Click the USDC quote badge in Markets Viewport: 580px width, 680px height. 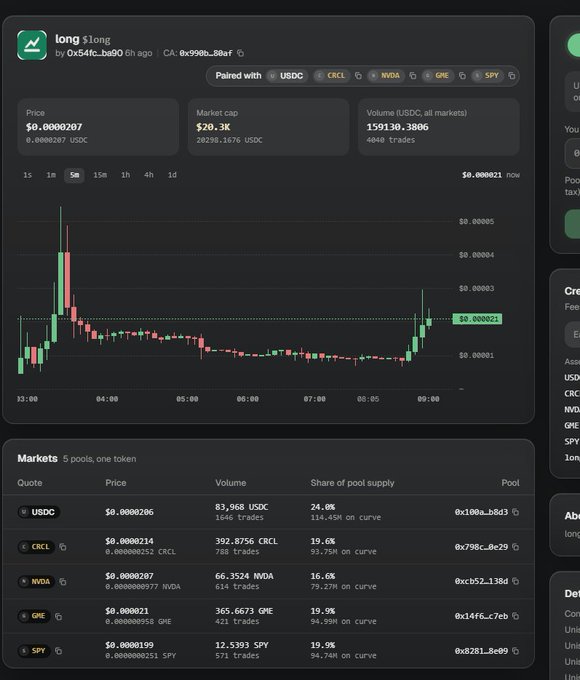pyautogui.click(x=39, y=512)
